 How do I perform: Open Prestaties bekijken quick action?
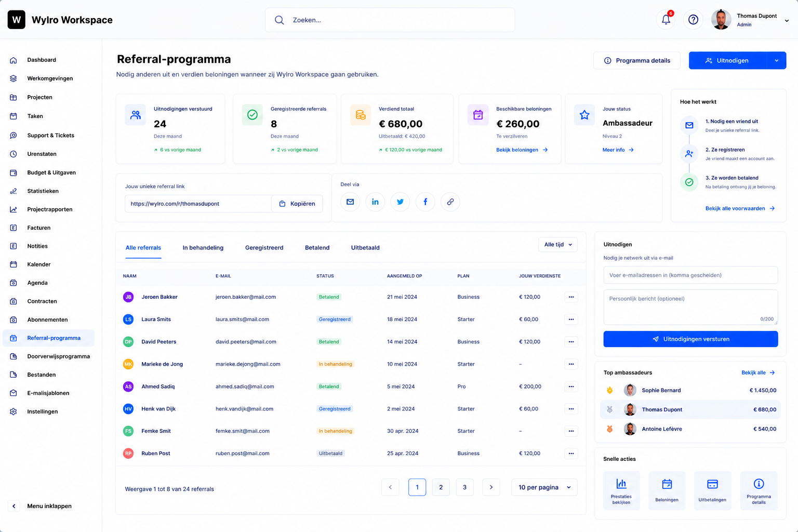point(621,490)
